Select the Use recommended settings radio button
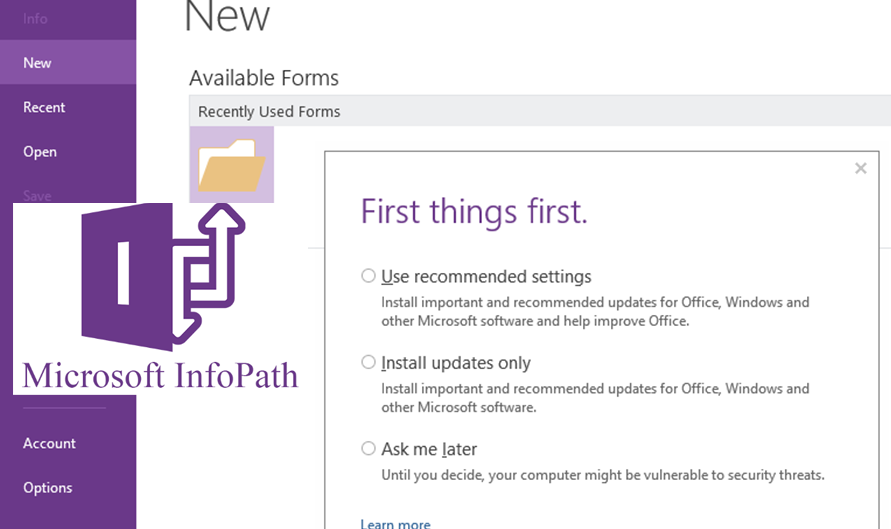This screenshot has width=891, height=529. (x=369, y=276)
